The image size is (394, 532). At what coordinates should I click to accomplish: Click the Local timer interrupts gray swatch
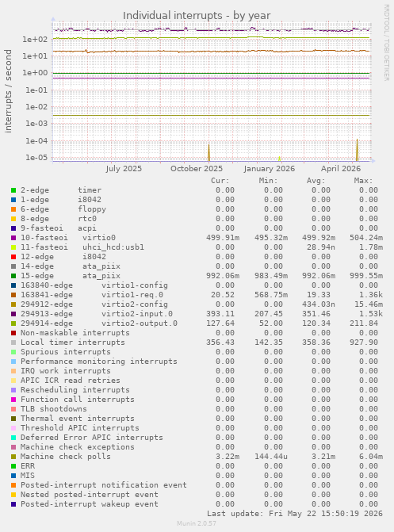click(13, 343)
